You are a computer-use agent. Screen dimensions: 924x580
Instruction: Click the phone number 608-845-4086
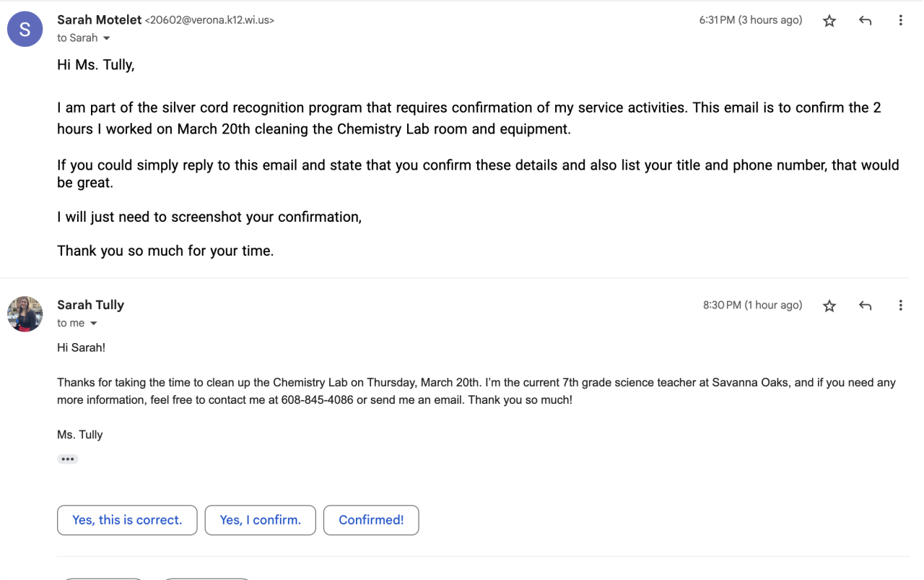(317, 399)
